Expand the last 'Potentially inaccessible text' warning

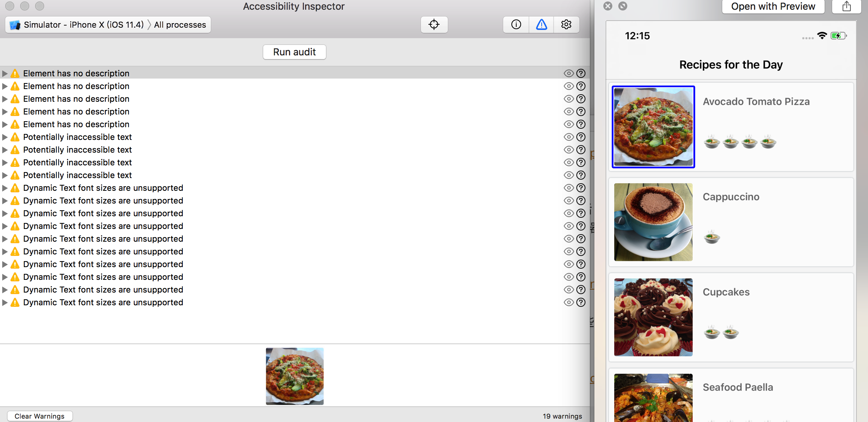[5, 175]
